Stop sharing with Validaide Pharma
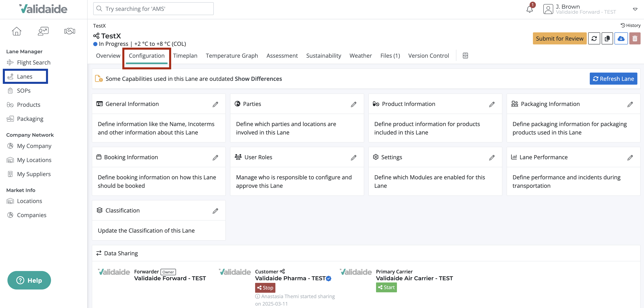Screen dimensions: 644x308 (265, 288)
